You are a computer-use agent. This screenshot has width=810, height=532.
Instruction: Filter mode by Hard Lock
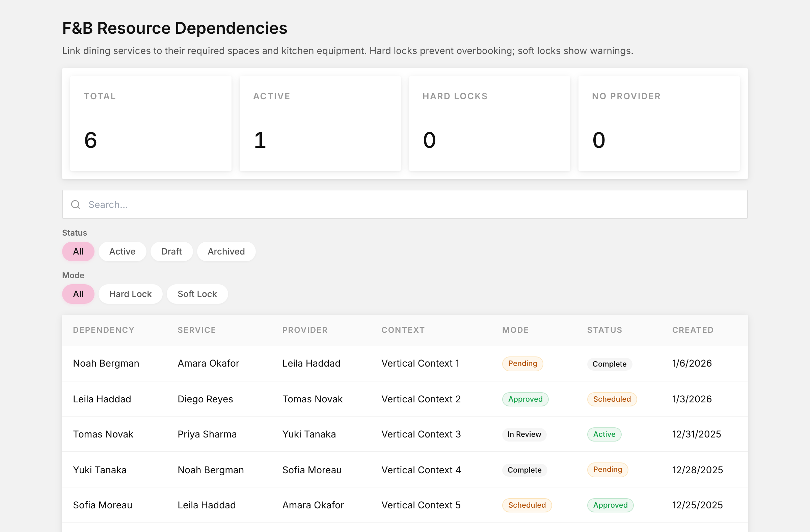pos(130,294)
